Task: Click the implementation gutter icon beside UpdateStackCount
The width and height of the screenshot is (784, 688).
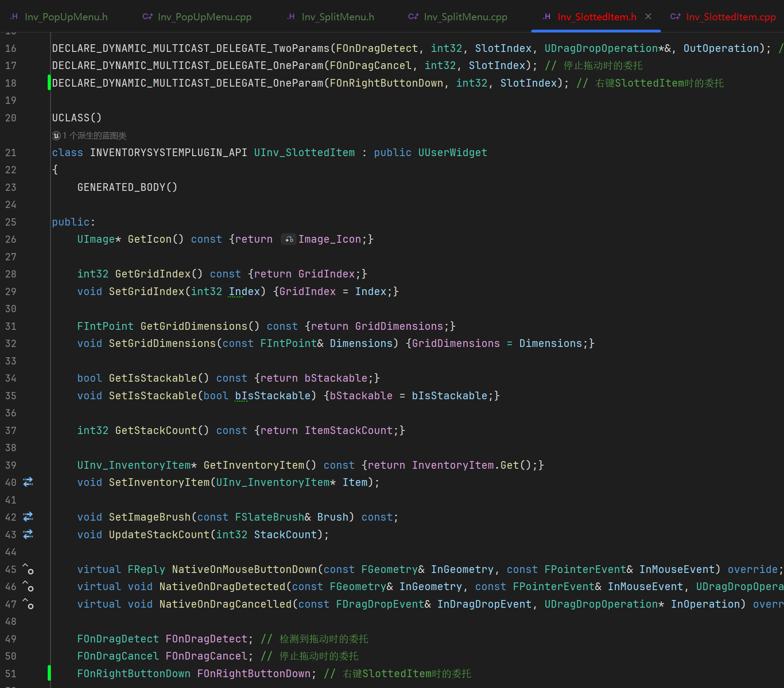Action: click(28, 535)
